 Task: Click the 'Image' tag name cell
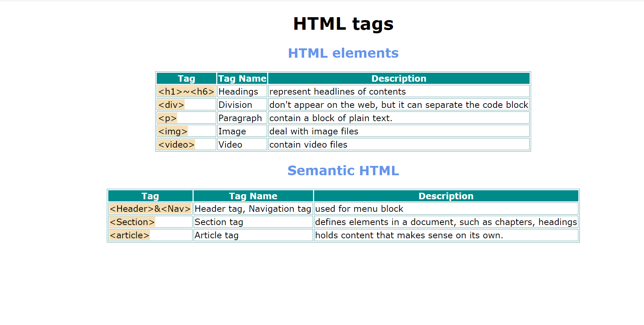pyautogui.click(x=242, y=131)
